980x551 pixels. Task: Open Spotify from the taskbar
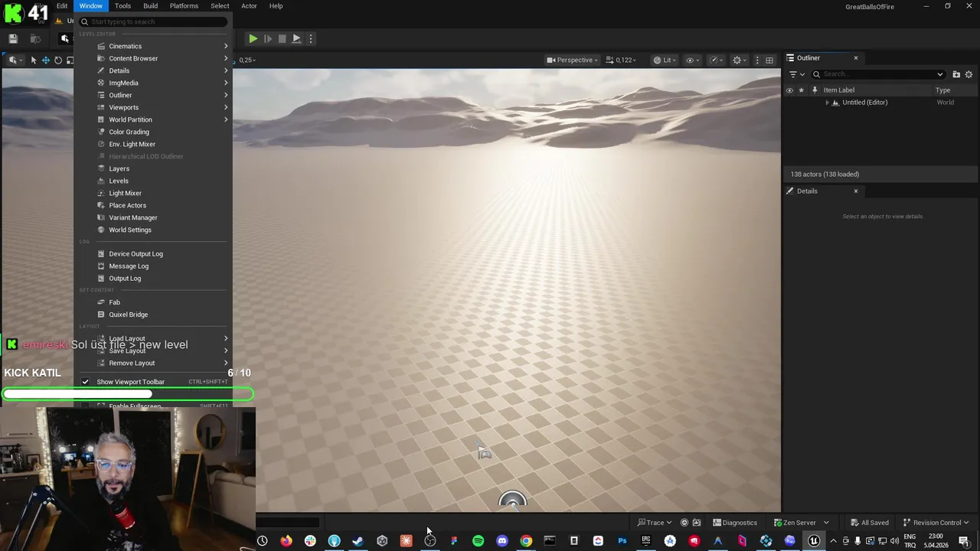click(x=478, y=541)
